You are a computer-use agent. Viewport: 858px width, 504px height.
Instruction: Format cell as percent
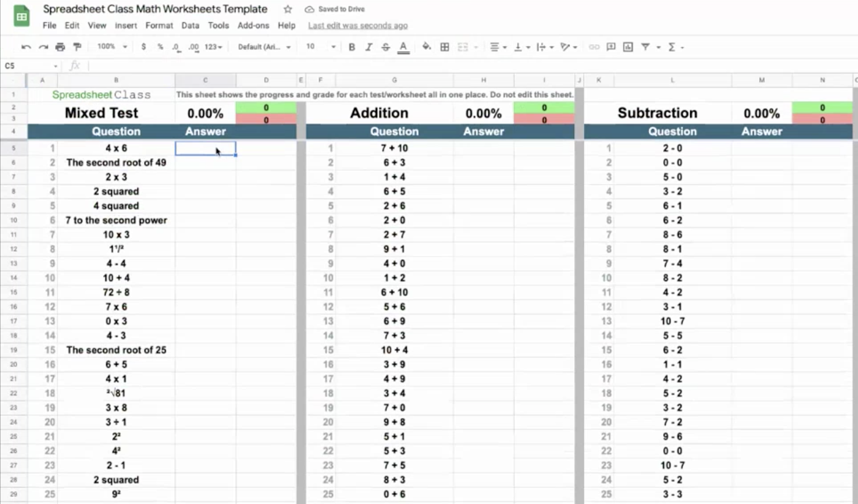click(x=160, y=47)
